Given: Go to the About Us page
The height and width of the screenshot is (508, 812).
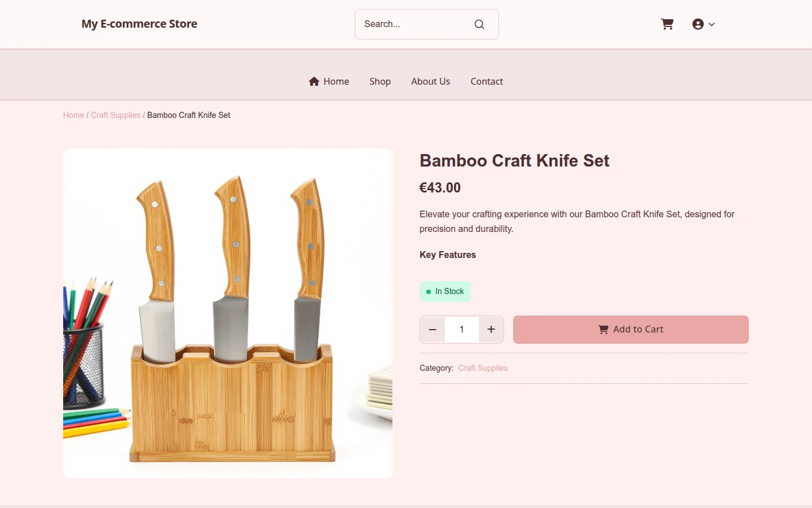Looking at the screenshot, I should pos(431,81).
